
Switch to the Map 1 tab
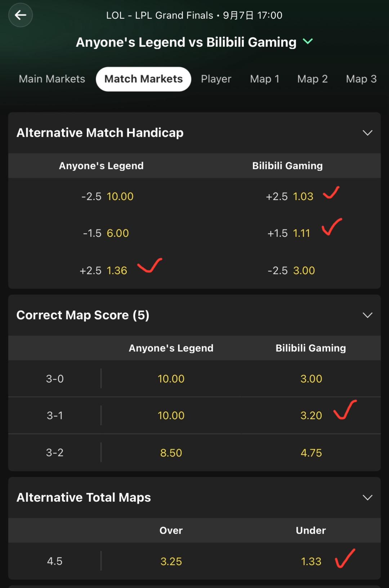click(265, 79)
